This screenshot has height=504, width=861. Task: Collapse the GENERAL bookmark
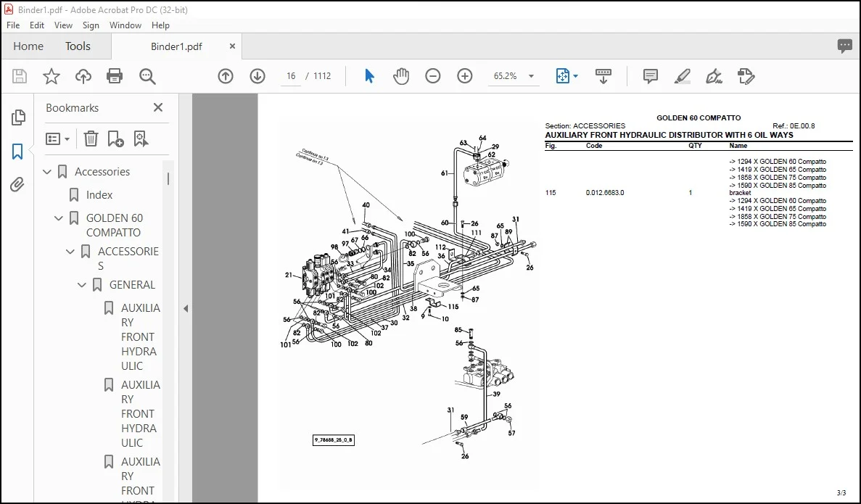tap(82, 285)
